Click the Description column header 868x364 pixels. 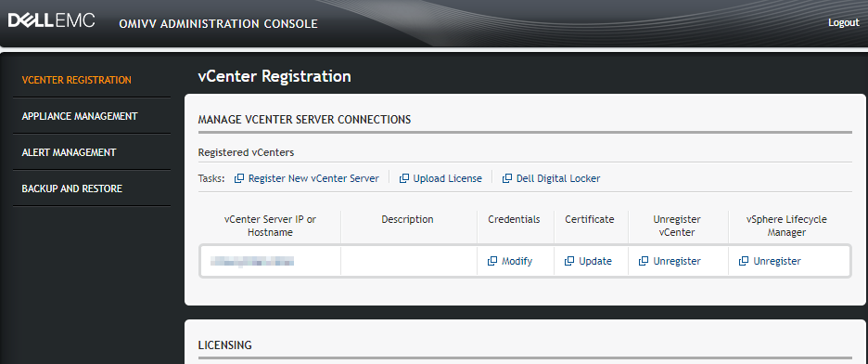click(x=407, y=219)
